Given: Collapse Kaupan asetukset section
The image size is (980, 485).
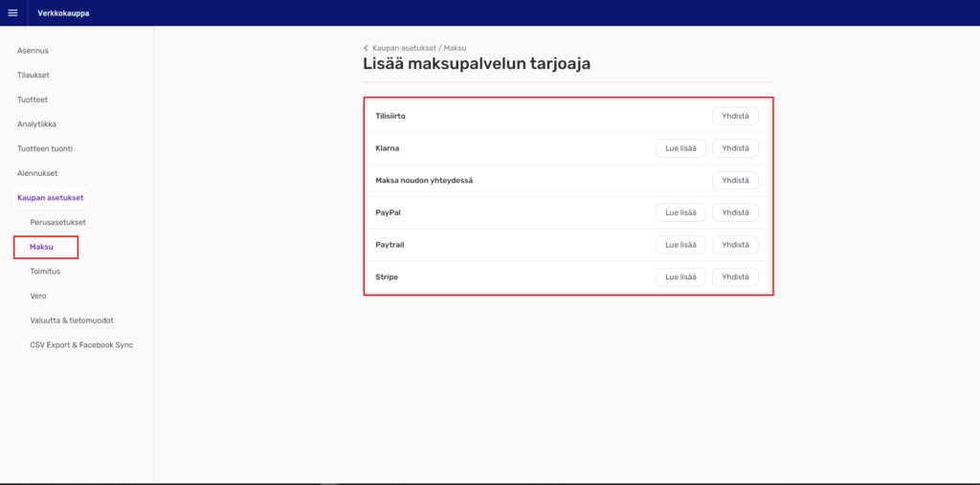Looking at the screenshot, I should pos(51,198).
